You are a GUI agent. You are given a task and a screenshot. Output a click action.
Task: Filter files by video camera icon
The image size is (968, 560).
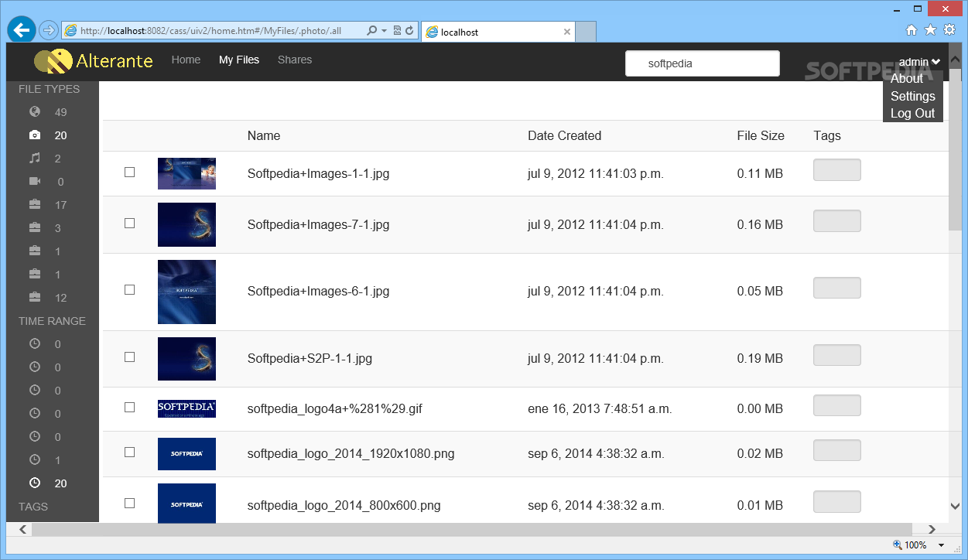(x=34, y=182)
